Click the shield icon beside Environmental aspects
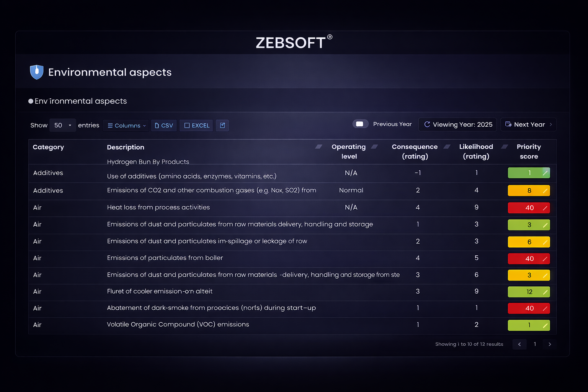The width and height of the screenshot is (588, 392). [37, 72]
